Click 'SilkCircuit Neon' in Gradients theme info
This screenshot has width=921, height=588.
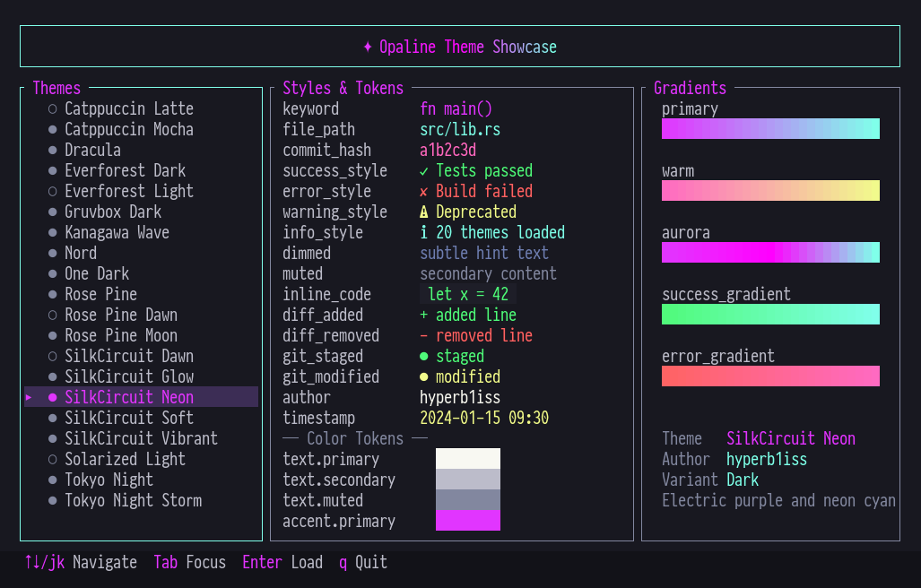791,438
